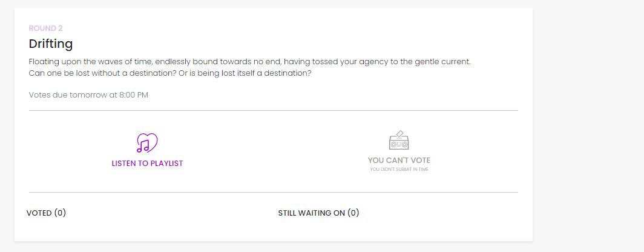Click the votes due tomorrow deadline text
Viewport: 644px width, 252px height.
point(88,95)
